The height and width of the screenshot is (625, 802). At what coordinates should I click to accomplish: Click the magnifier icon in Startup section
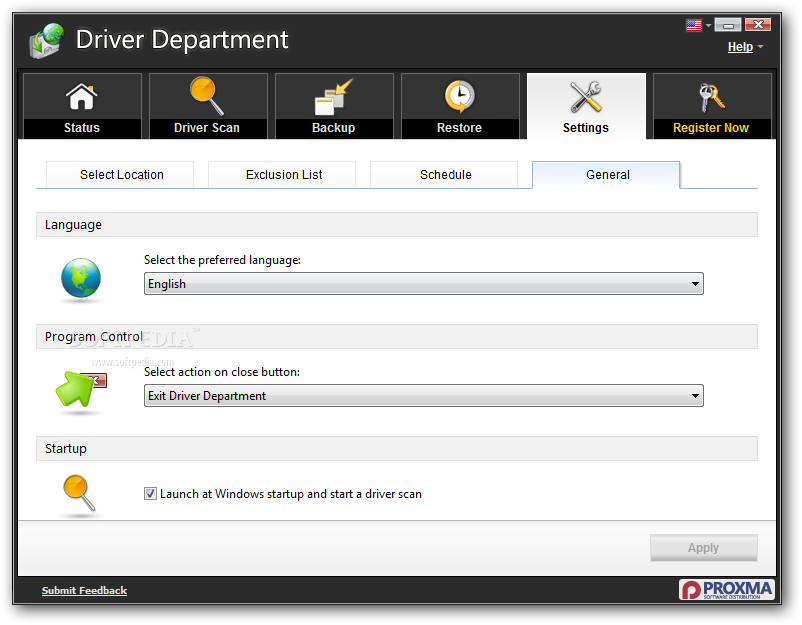[x=79, y=493]
